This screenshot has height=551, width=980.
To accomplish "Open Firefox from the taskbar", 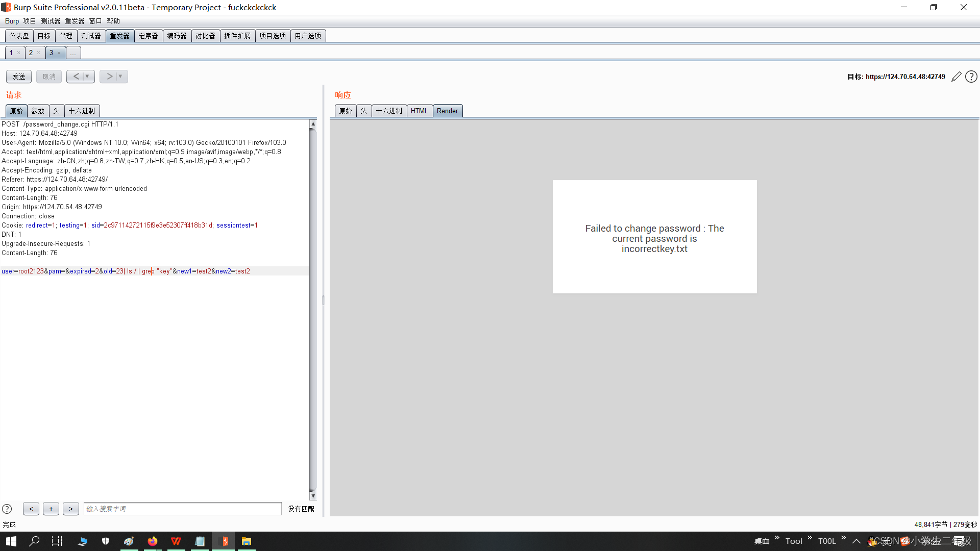I will point(152,541).
